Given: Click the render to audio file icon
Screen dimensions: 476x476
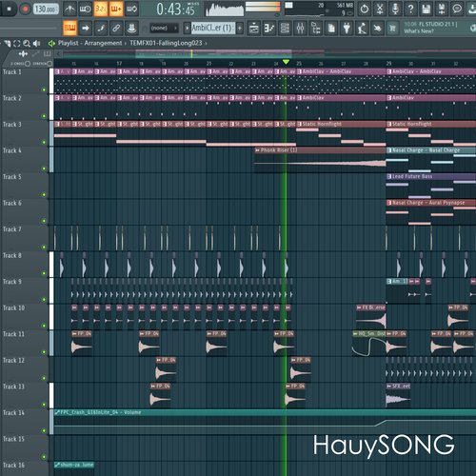Looking at the screenshot, I should coord(442,9).
